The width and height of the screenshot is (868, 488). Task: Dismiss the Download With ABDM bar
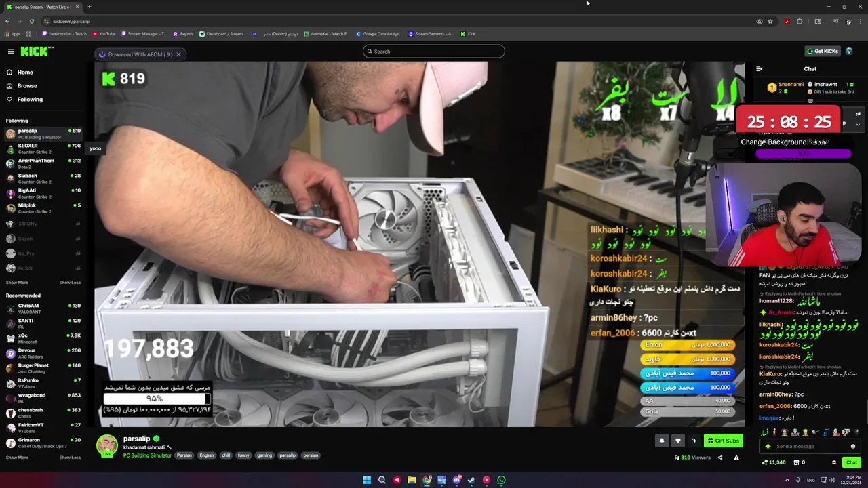[x=179, y=54]
